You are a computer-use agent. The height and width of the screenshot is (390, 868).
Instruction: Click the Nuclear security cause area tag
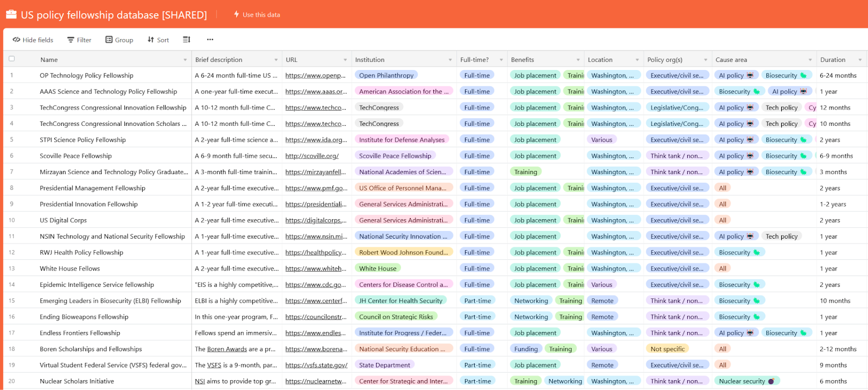pos(747,381)
